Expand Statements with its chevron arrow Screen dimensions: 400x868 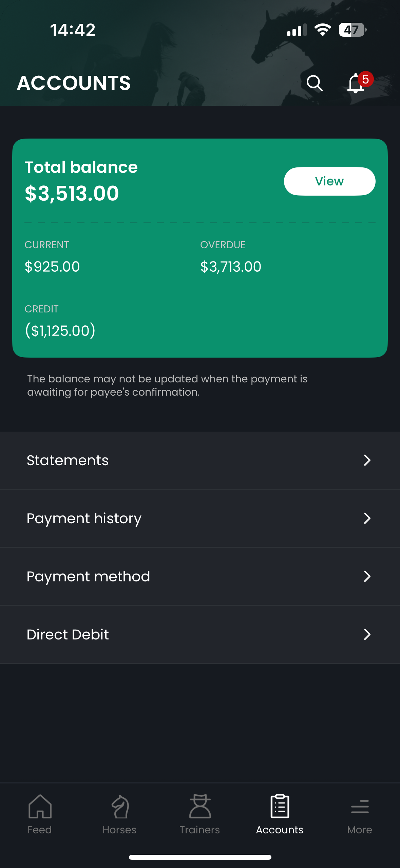367,460
